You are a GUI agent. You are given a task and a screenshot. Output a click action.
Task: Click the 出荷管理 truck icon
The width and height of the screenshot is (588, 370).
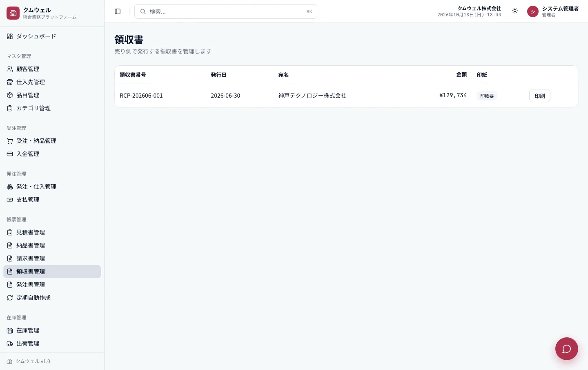10,343
